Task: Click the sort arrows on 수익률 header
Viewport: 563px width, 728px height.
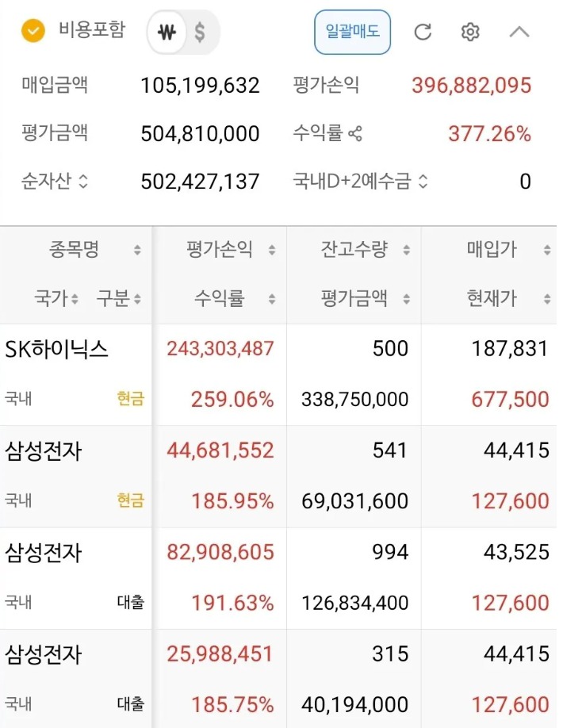Action: point(272,299)
